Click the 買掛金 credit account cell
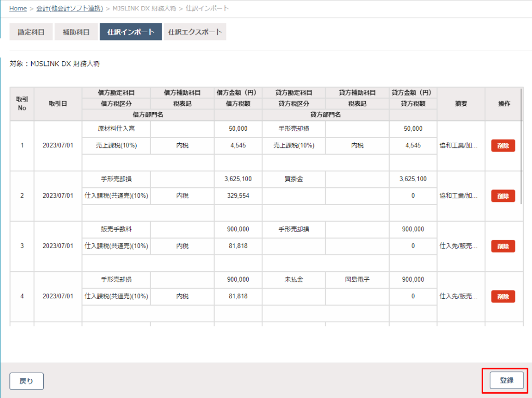Image resolution: width=532 pixels, height=398 pixels. click(x=294, y=179)
